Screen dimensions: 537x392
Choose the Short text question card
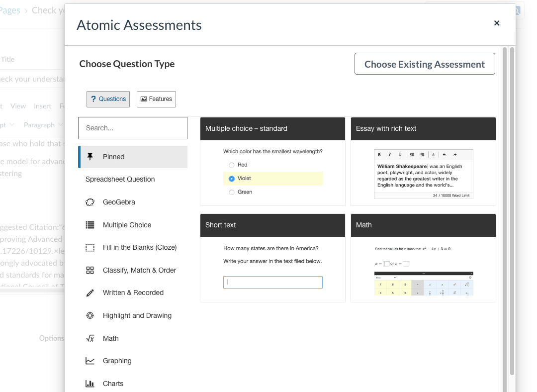point(272,258)
